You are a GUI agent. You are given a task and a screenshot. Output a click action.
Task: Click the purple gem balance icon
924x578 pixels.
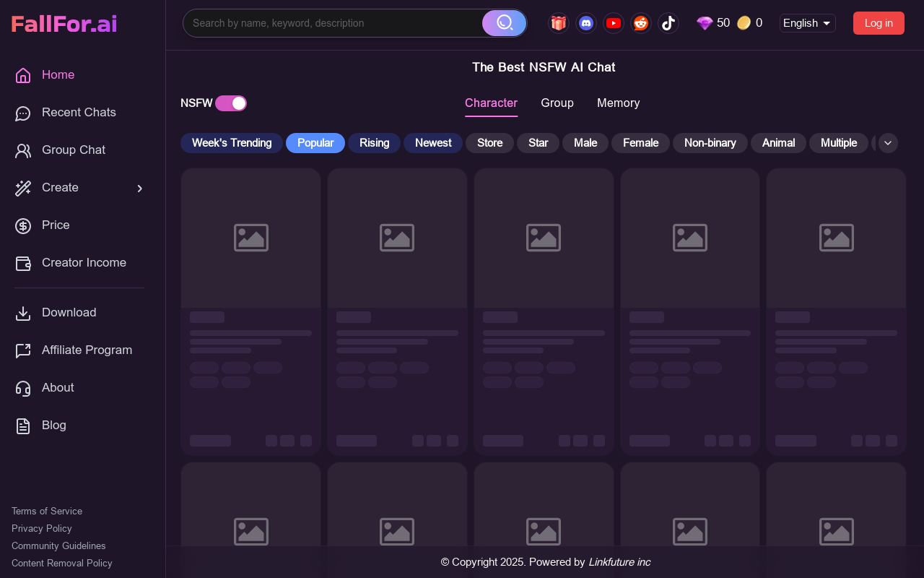tap(705, 23)
